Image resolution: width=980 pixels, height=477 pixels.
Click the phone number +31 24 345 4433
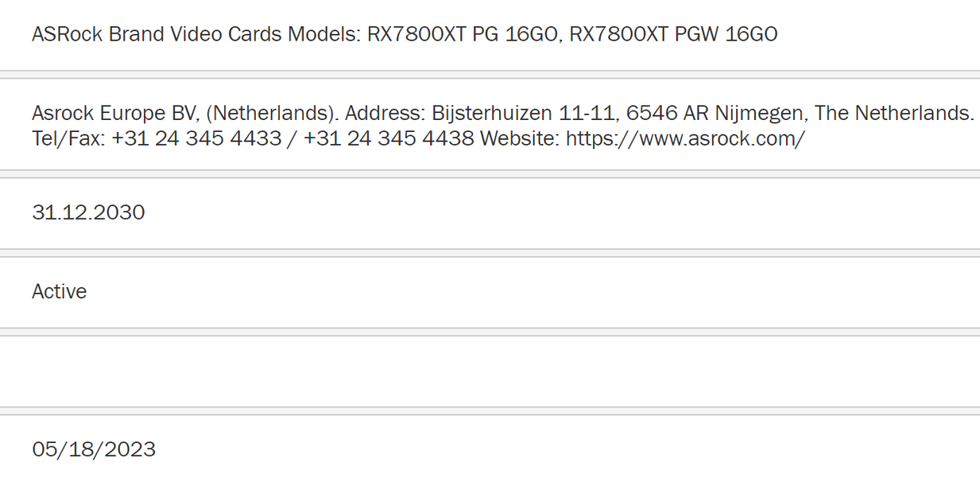196,138
